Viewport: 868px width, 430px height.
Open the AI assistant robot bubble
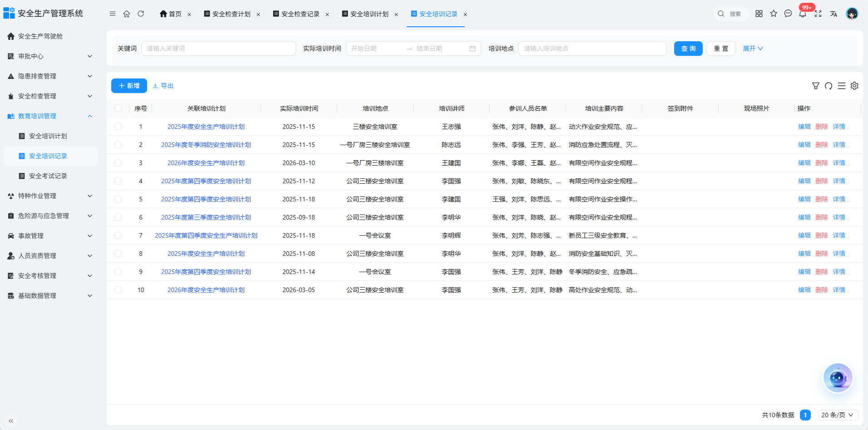838,378
